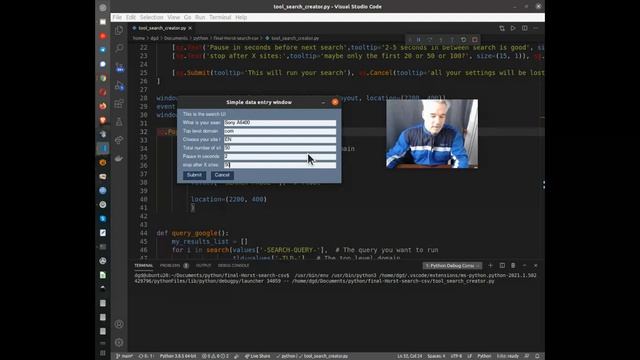640x360 pixels.
Task: Create a new terminal with the plus icon
Action: pyautogui.click(x=491, y=265)
